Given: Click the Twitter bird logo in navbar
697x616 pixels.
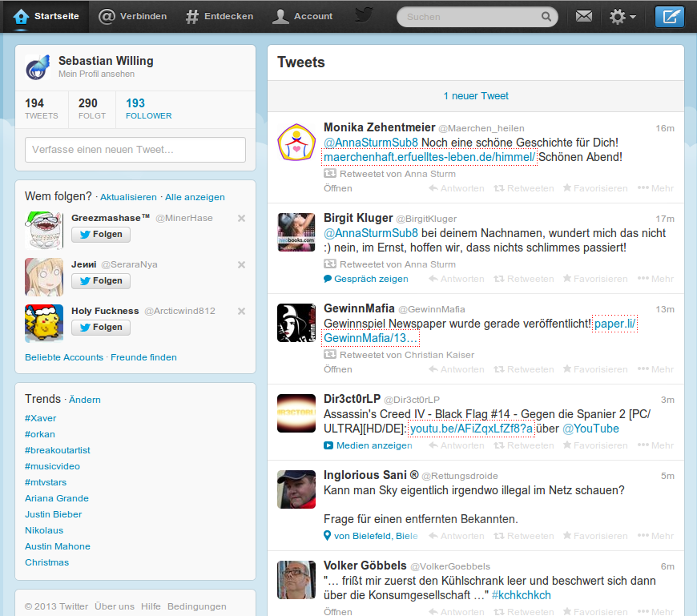Looking at the screenshot, I should tap(364, 15).
